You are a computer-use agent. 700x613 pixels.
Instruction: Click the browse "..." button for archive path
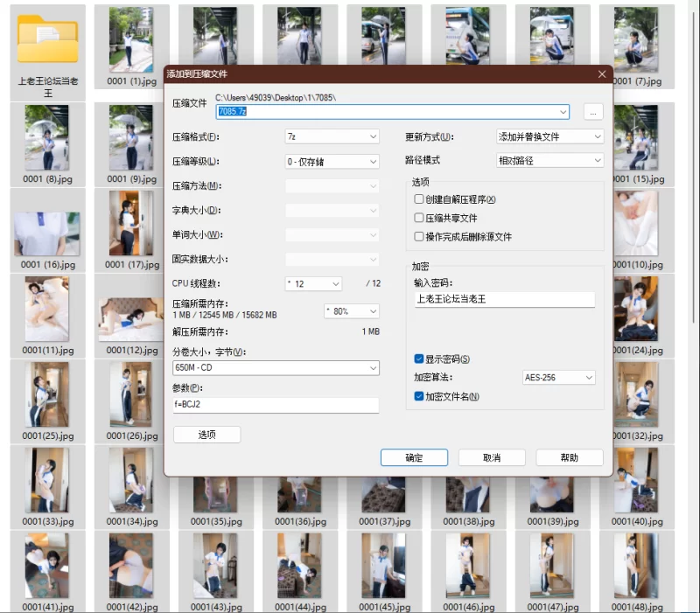click(592, 112)
